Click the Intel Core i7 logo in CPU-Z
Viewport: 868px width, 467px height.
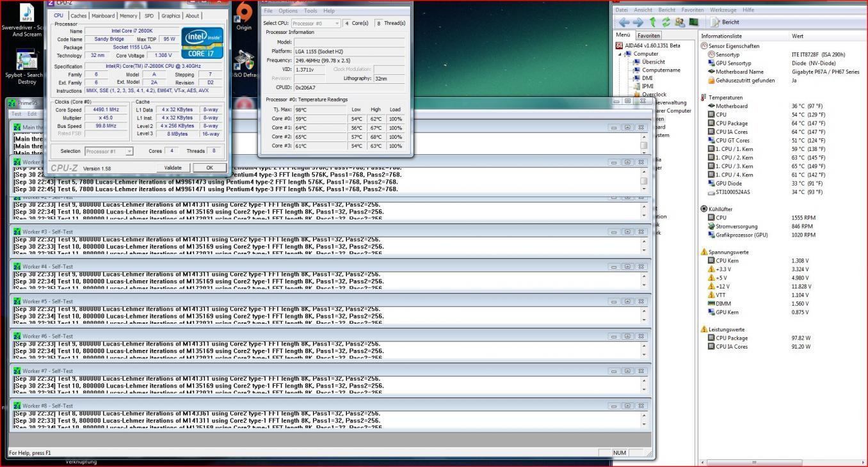point(203,43)
